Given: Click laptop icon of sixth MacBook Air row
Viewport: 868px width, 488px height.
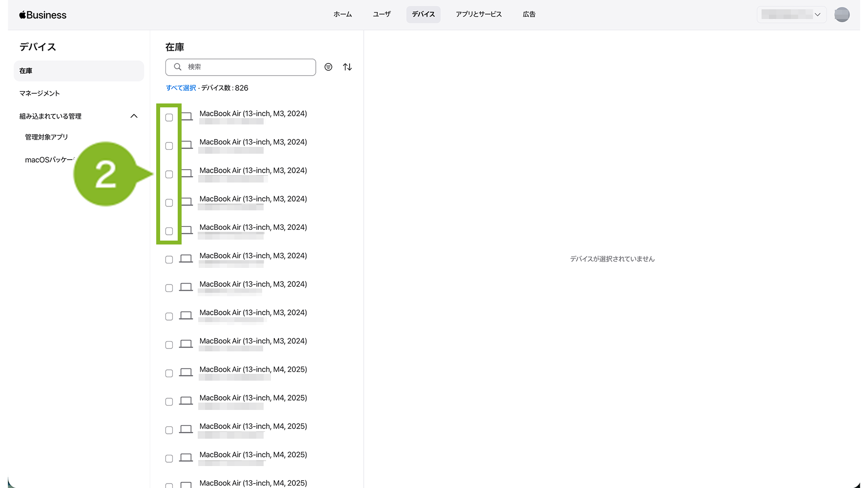Looking at the screenshot, I should click(186, 259).
